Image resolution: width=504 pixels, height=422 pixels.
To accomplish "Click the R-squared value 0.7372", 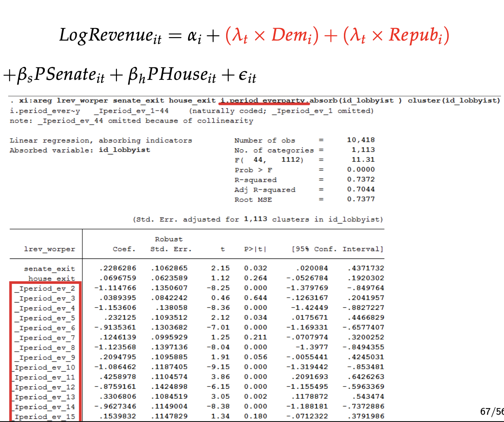I will (x=361, y=180).
